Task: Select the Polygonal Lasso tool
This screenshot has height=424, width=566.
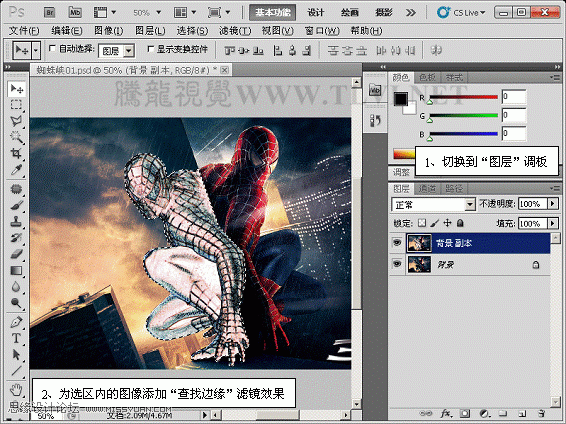Action: pos(16,121)
